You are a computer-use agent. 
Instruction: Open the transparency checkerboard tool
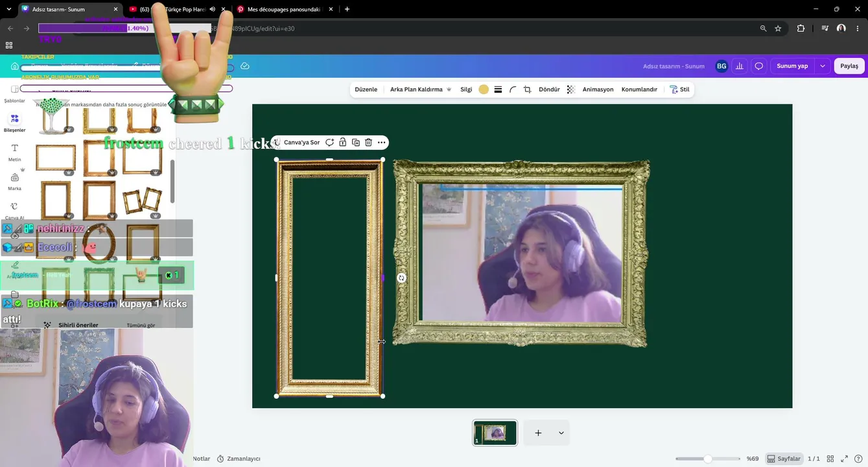coord(570,90)
